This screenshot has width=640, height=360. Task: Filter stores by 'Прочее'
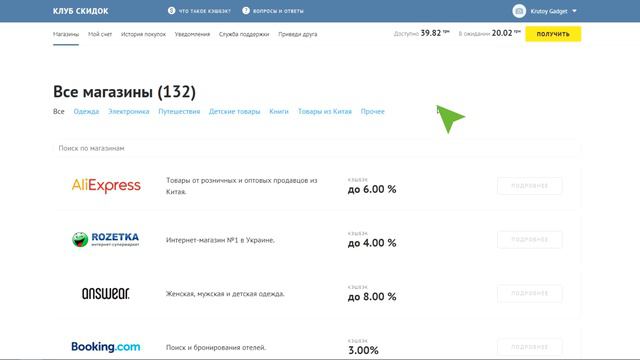pos(373,111)
